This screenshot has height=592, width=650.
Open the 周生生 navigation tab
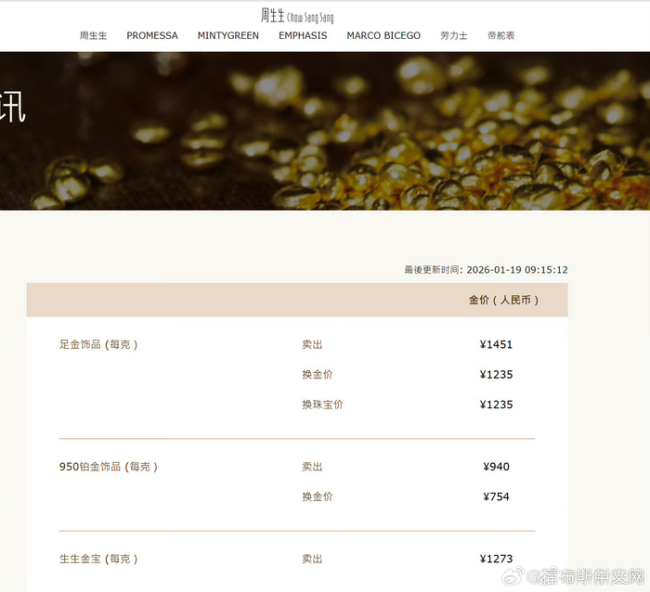click(x=93, y=36)
